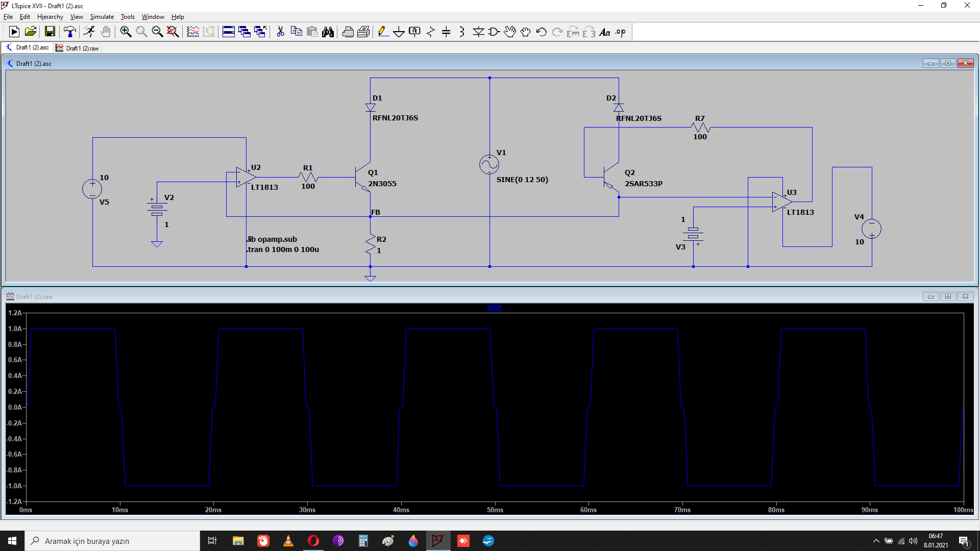Select the Draw Wire pencil tool
Screen dimensions: 980x551
pos(383,32)
